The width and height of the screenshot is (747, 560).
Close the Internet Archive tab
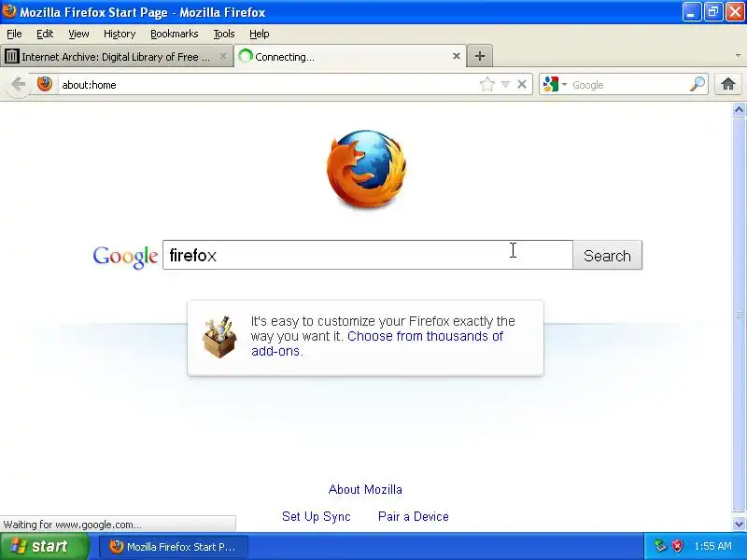(x=222, y=56)
